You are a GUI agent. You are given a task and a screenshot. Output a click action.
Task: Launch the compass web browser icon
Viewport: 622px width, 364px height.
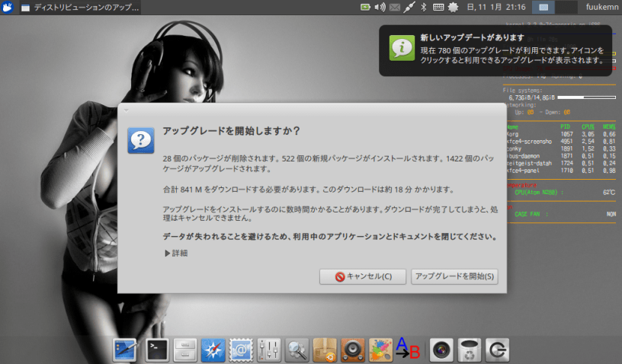213,350
